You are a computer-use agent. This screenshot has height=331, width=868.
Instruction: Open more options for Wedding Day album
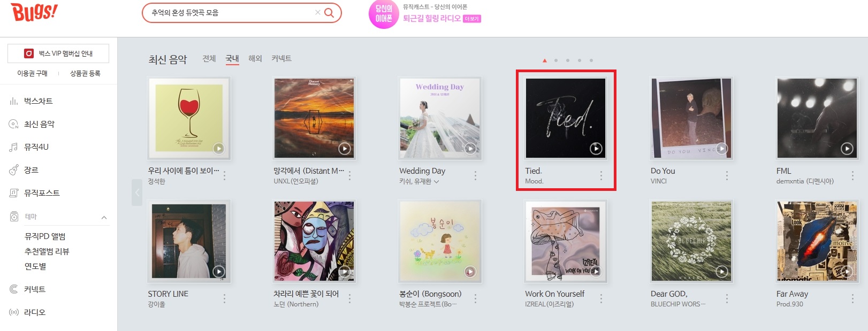[x=475, y=175]
